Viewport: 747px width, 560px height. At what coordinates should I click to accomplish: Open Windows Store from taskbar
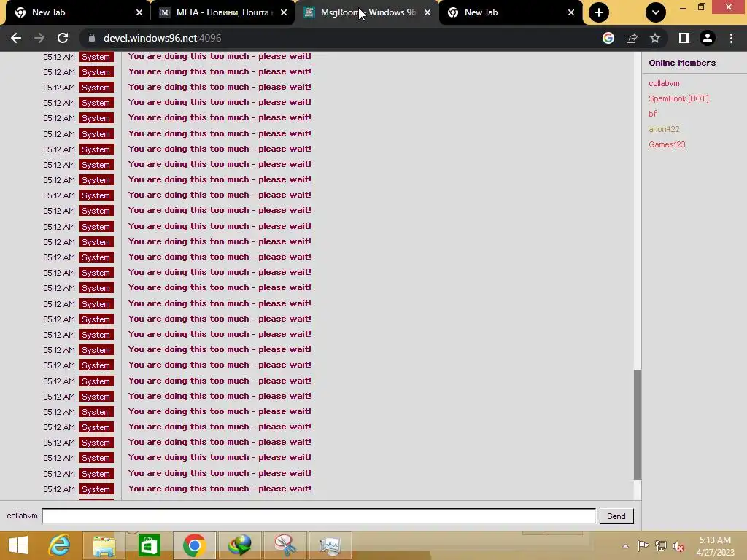point(149,545)
